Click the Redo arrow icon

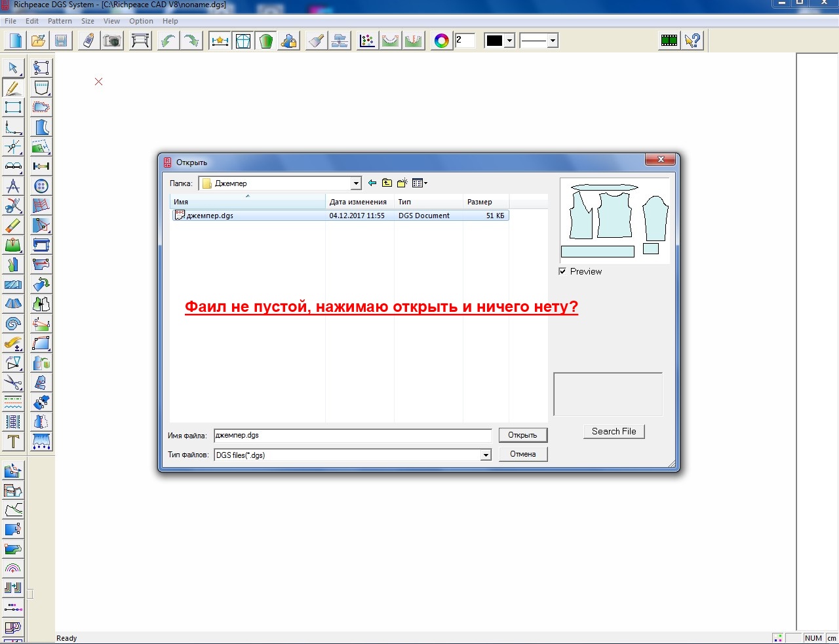[191, 41]
